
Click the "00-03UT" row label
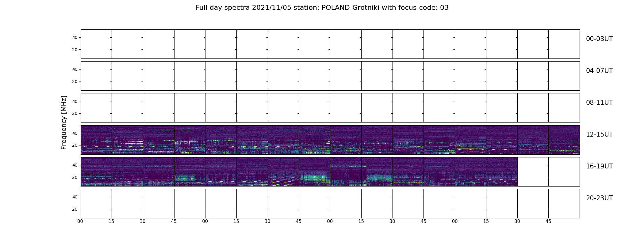[599, 39]
